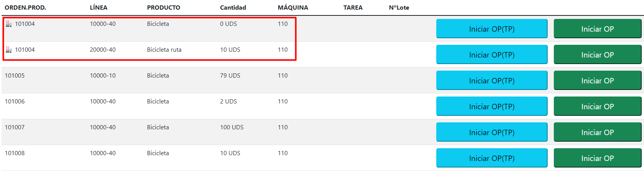The width and height of the screenshot is (644, 171).
Task: Click Iniciar OP(TP) for order 101007
Action: [492, 132]
